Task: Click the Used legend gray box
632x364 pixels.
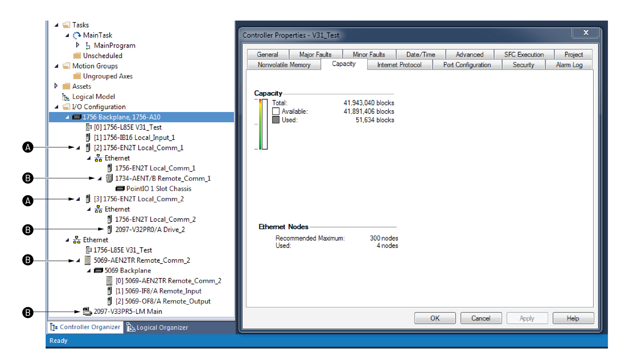Action: [x=276, y=120]
